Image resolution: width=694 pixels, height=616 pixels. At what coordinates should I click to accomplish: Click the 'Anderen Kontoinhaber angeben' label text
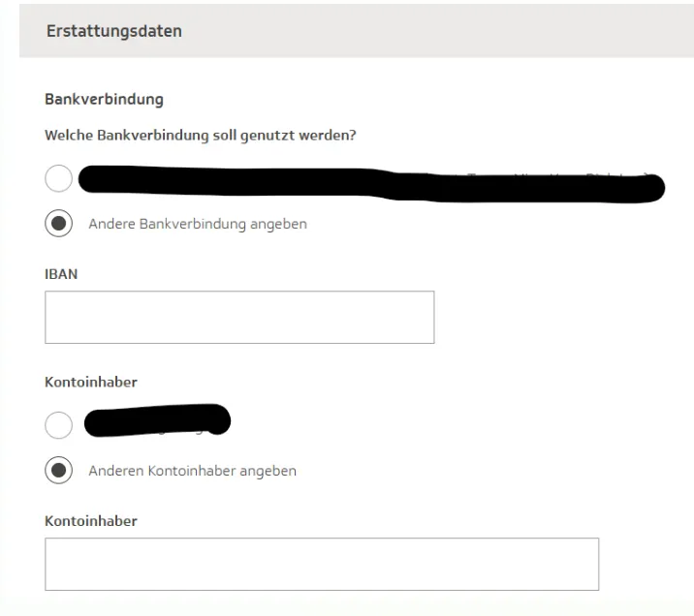[192, 471]
